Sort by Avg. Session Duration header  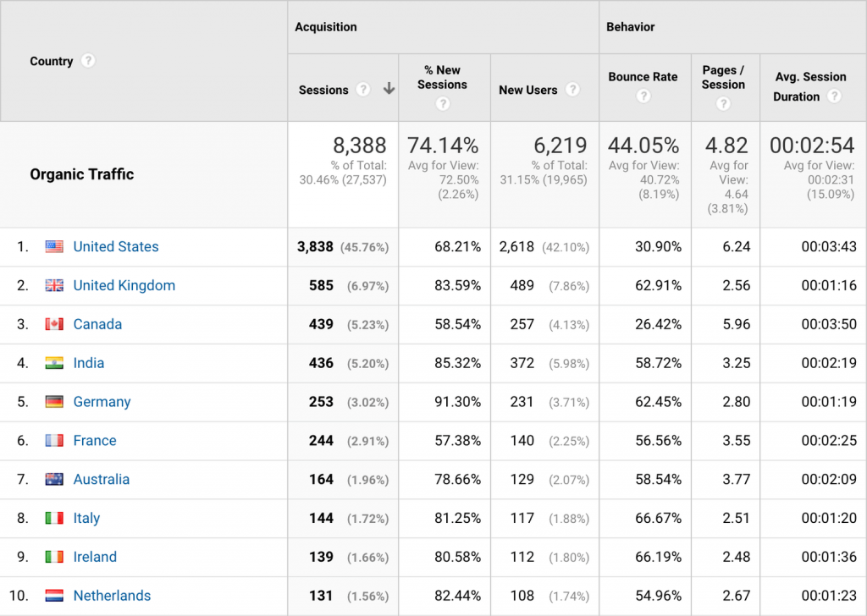click(x=810, y=87)
